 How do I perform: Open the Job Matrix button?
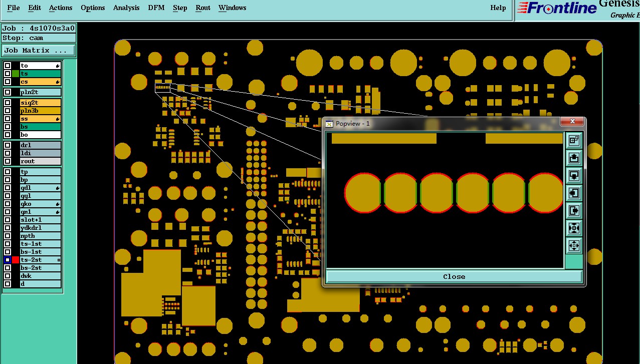tap(39, 50)
